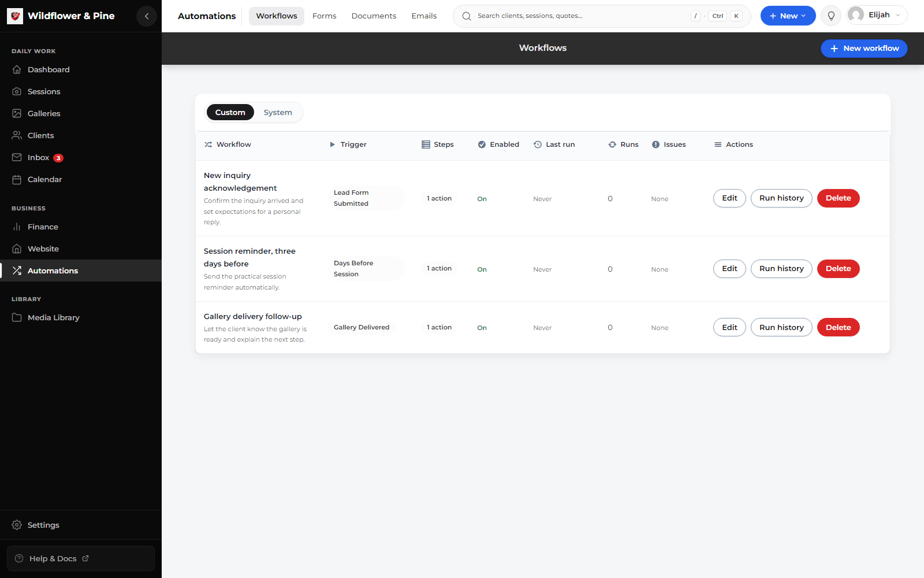Viewport: 924px width, 578px height.
Task: Open Sessions from the sidebar
Action: point(81,91)
